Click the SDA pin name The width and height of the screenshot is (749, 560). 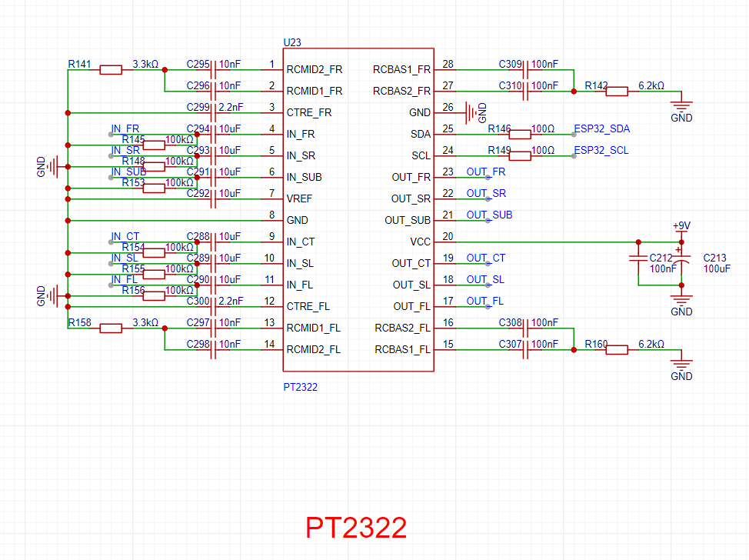(421, 135)
